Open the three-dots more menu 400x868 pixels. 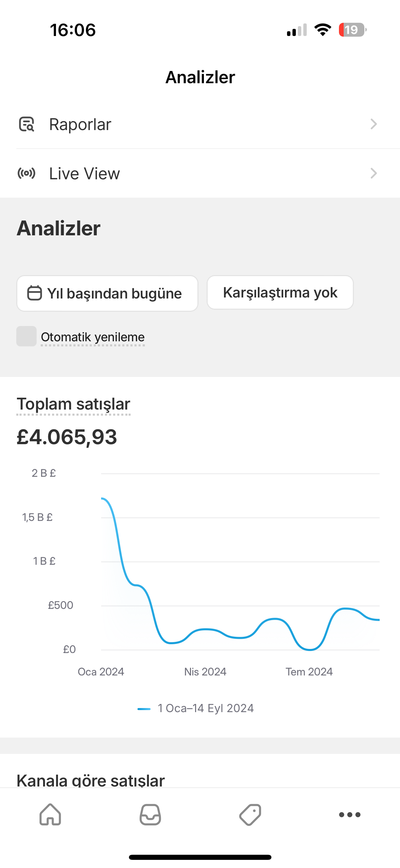click(350, 814)
